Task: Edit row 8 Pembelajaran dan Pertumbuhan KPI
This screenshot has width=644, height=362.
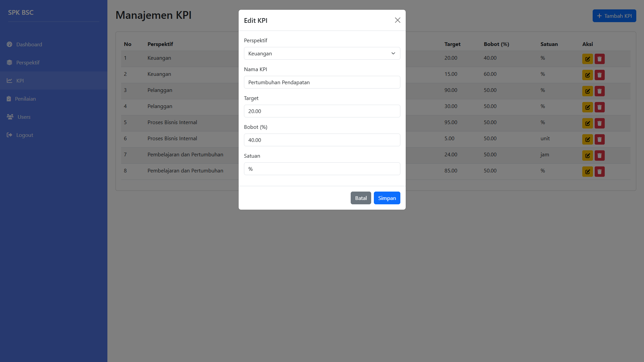Action: click(x=587, y=171)
